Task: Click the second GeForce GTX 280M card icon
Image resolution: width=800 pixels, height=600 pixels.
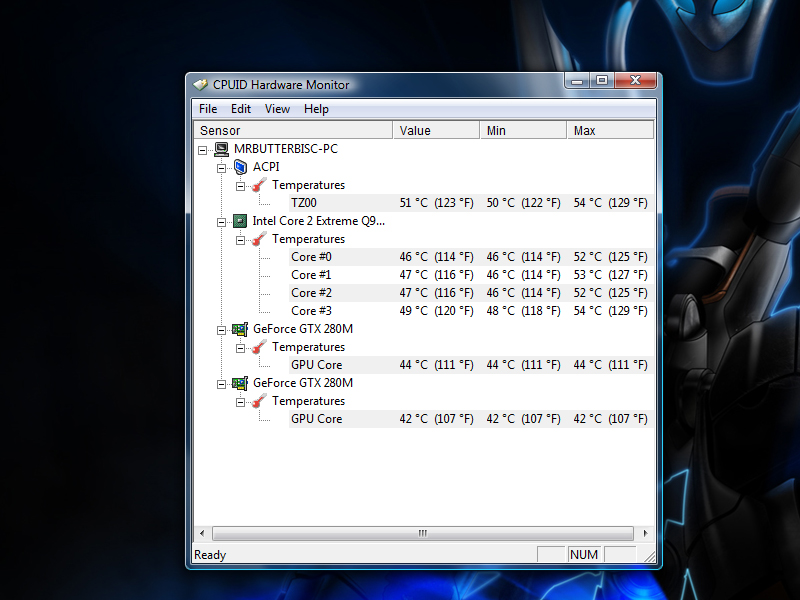Action: pyautogui.click(x=240, y=383)
